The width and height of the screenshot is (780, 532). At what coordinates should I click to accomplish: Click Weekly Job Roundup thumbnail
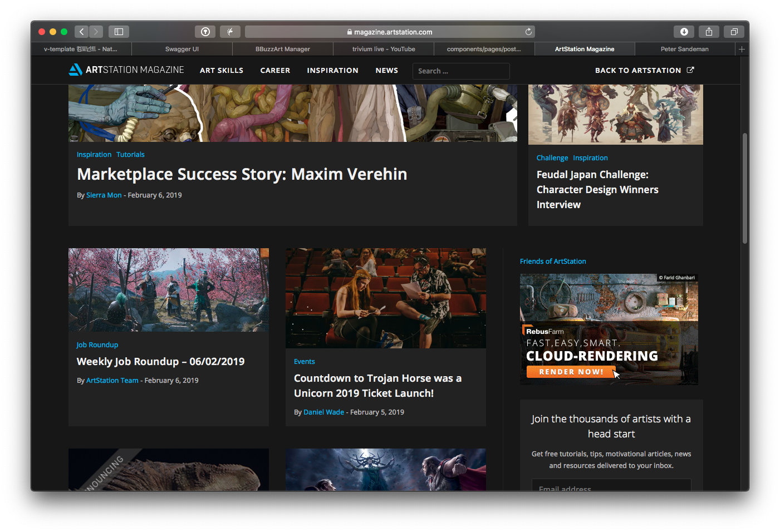pos(169,290)
